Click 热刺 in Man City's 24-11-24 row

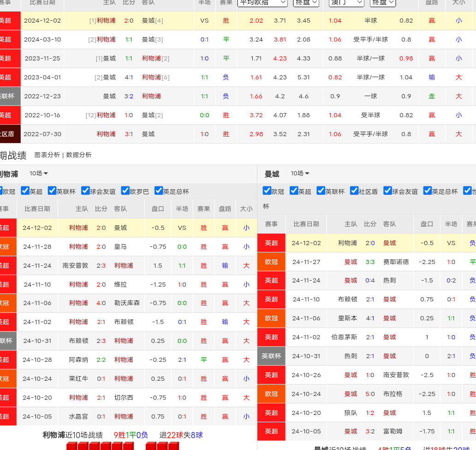click(x=389, y=281)
